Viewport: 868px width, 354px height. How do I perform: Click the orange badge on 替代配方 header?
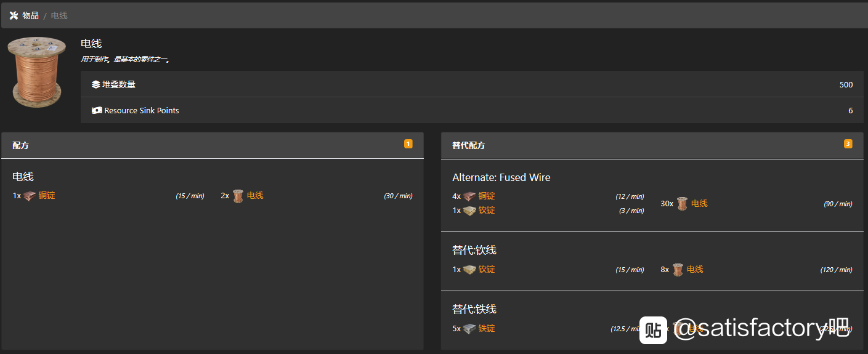point(848,144)
